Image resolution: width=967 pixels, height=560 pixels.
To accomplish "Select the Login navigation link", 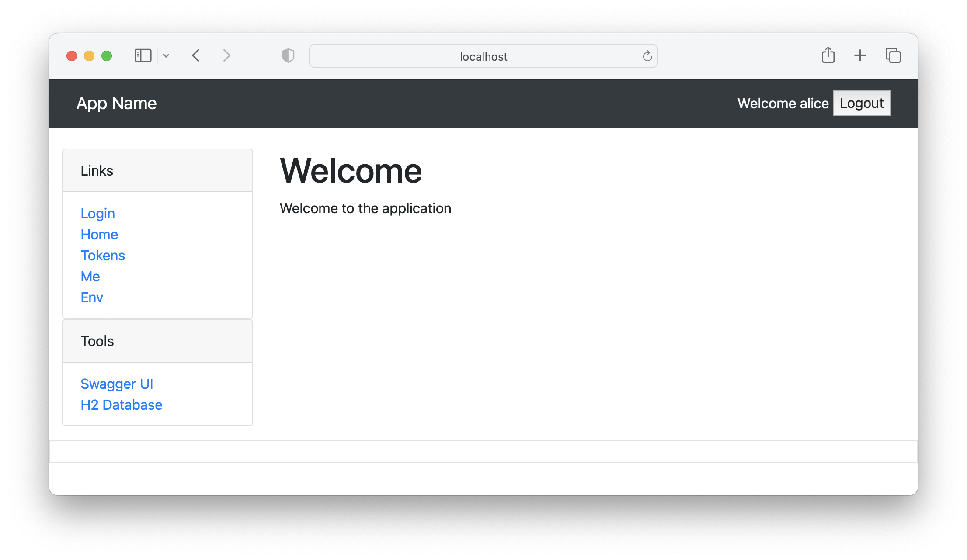I will pos(98,213).
